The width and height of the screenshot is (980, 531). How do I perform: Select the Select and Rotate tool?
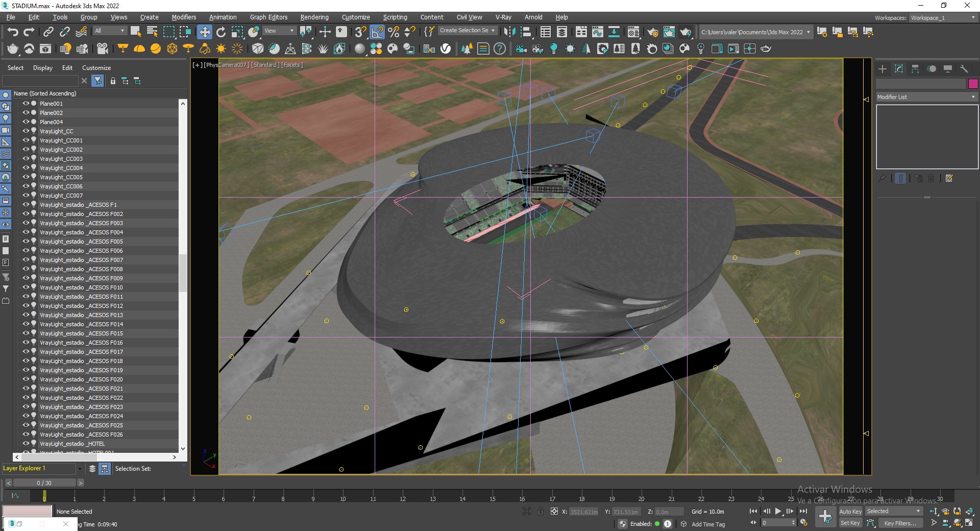pos(221,32)
